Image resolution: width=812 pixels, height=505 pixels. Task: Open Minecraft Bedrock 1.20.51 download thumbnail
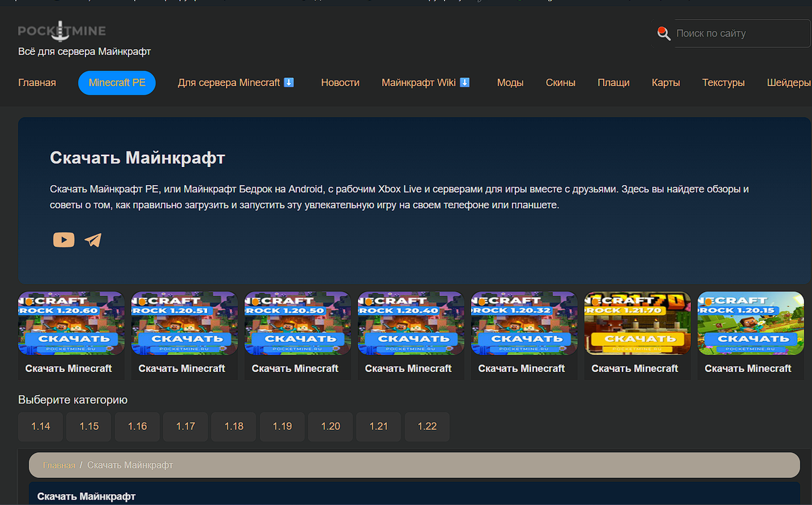click(184, 323)
